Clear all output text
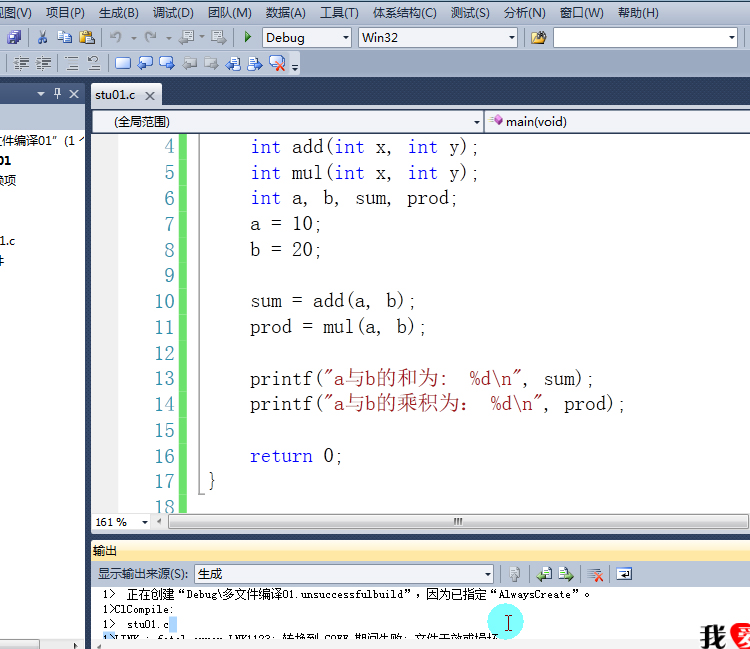 (595, 574)
